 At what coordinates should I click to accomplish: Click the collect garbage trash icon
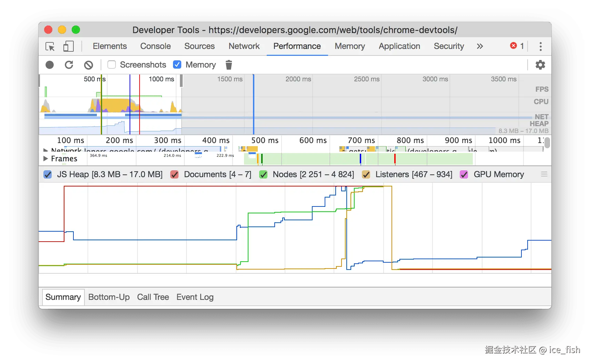point(229,65)
